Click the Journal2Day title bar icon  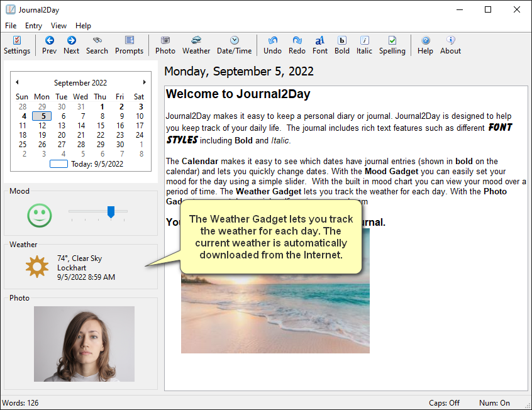click(x=11, y=9)
